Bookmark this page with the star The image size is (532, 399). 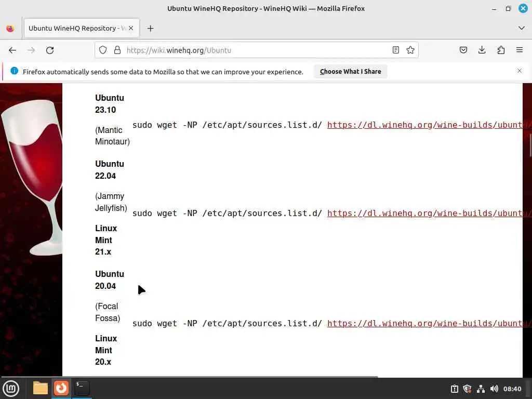click(410, 50)
